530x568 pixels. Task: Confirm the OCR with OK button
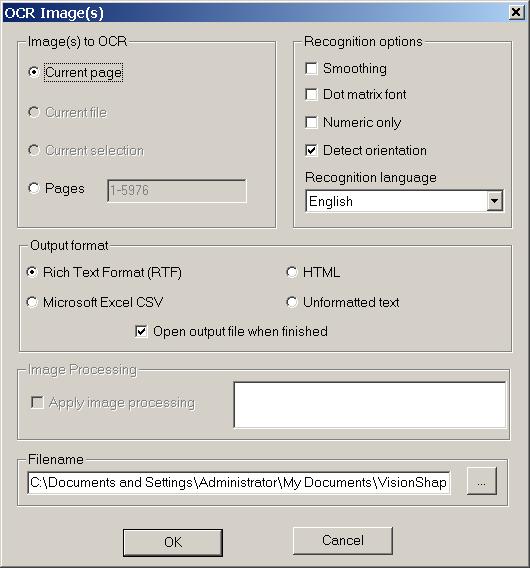tap(173, 542)
